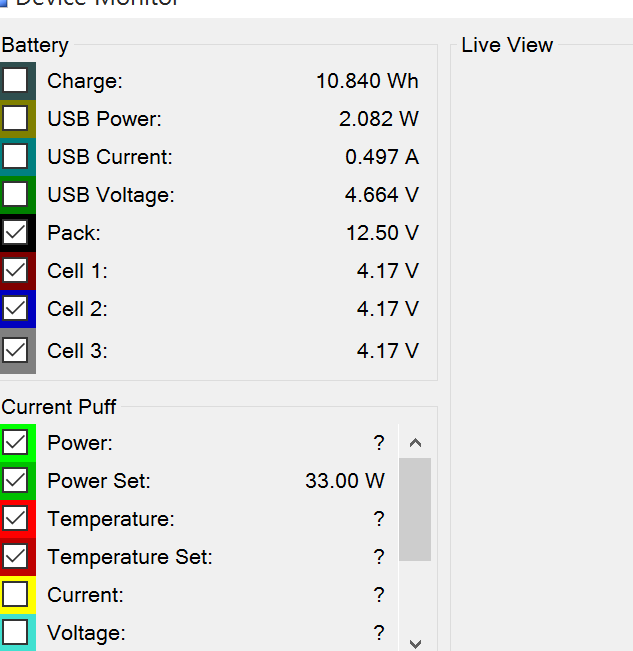Viewport: 633px width, 651px height.
Task: Click the Current Puff scroll down arrow
Action: 416,643
